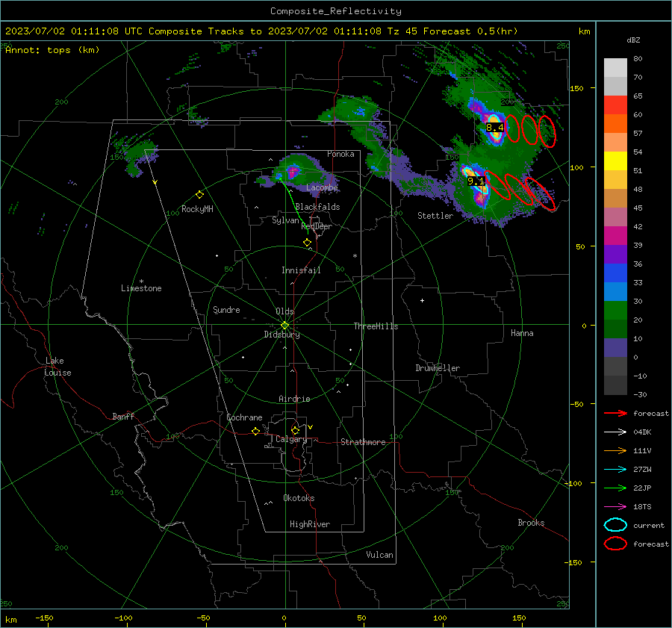Click the RockyMH station diamond marker
672x628 pixels.
[199, 195]
